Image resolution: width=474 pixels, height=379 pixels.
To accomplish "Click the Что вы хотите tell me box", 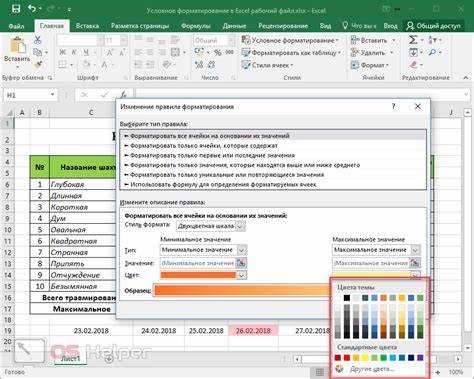I will pos(360,26).
